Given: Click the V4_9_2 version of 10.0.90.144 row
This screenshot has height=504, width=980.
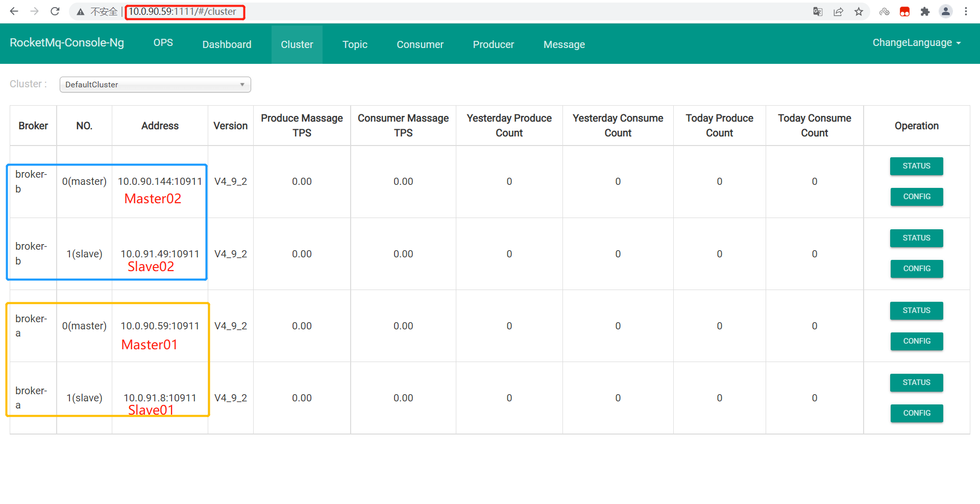Looking at the screenshot, I should (x=230, y=181).
